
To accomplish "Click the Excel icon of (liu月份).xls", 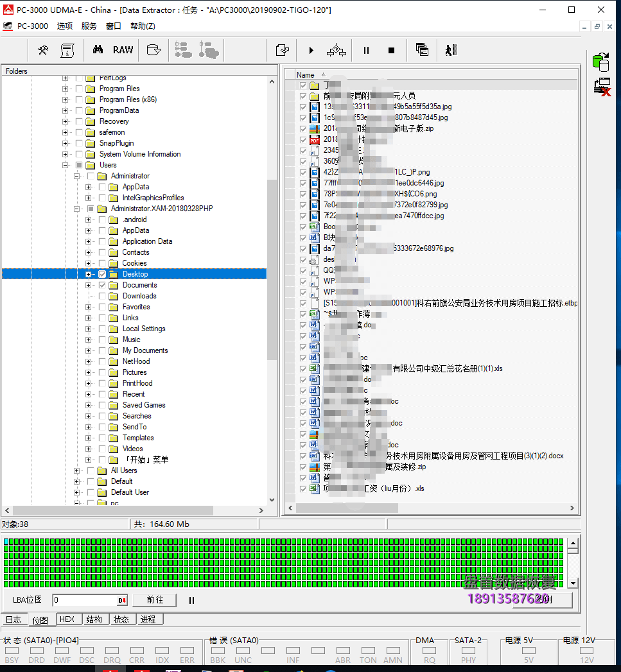I will 315,488.
